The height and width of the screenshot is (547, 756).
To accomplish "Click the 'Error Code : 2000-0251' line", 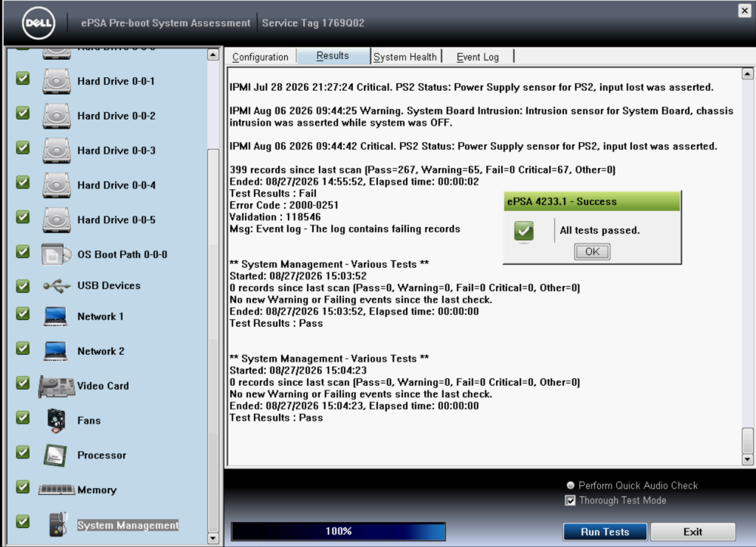I will 284,205.
